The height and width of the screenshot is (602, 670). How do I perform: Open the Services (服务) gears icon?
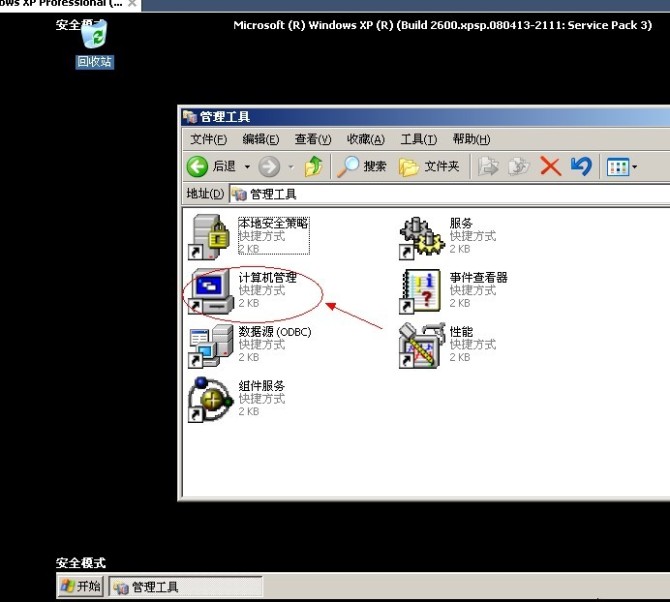pos(421,238)
